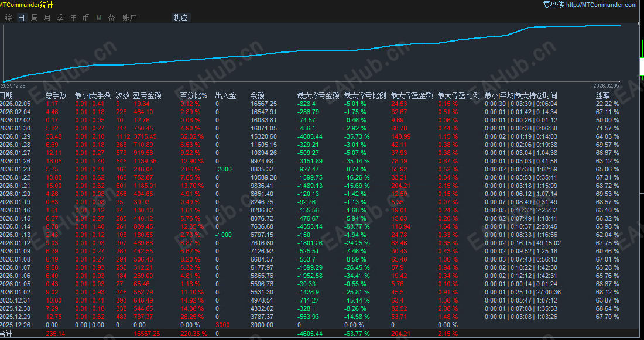This screenshot has width=644, height=340.
Task: Click the 日期 column header
Action: [x=6, y=95]
